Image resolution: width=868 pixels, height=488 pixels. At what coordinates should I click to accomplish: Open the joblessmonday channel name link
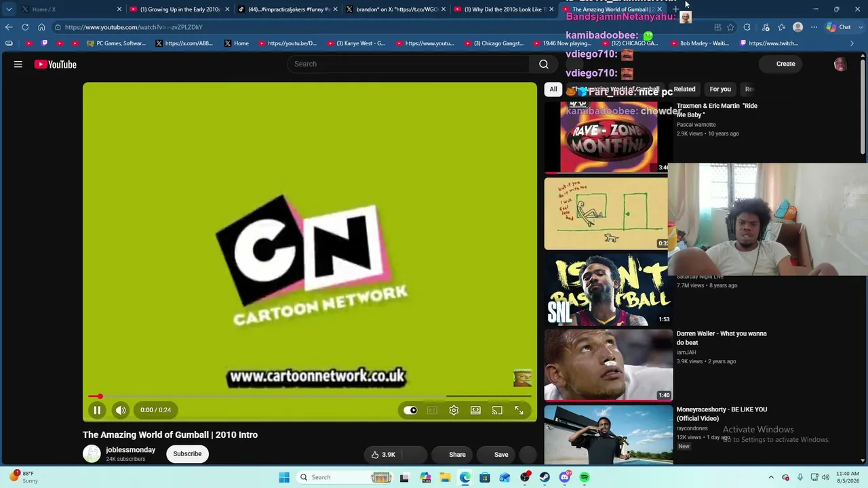[130, 450]
